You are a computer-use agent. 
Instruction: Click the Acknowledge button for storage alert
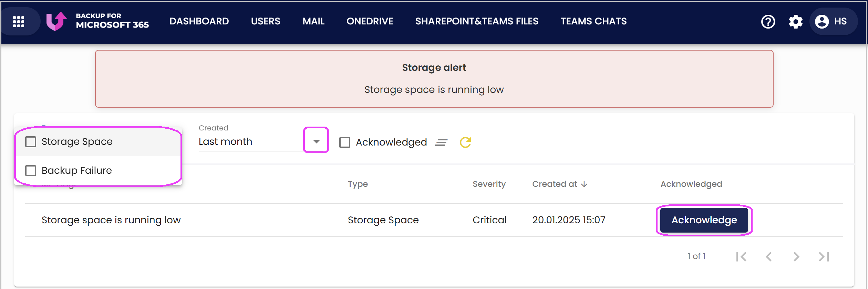coord(704,220)
